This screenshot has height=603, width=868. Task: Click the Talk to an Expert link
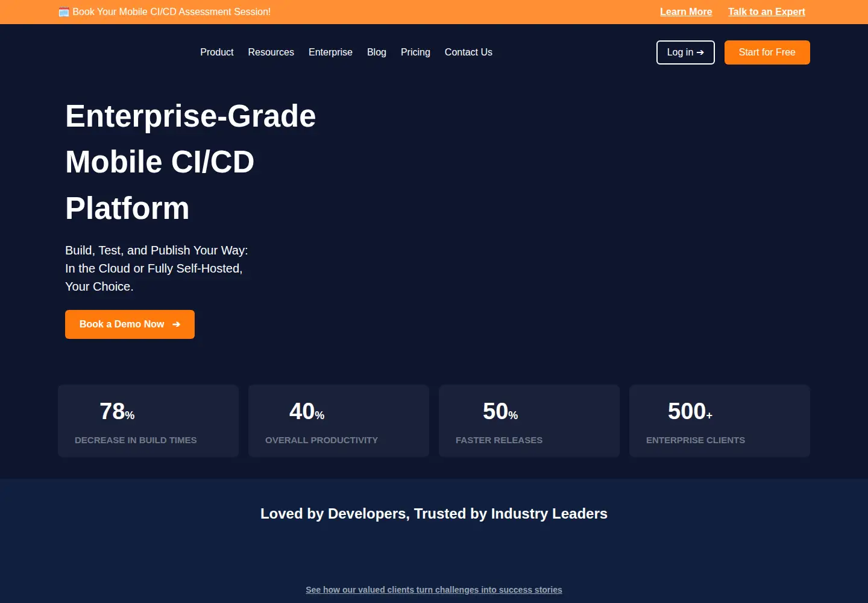coord(767,12)
